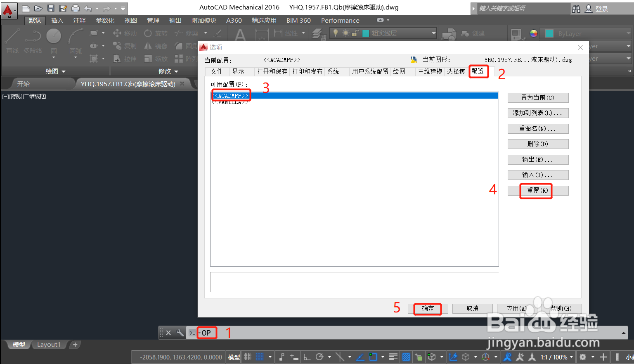Screen dimensions: 634x364
Task: Expand the 绘图 ribbon panel
Action: click(x=56, y=71)
